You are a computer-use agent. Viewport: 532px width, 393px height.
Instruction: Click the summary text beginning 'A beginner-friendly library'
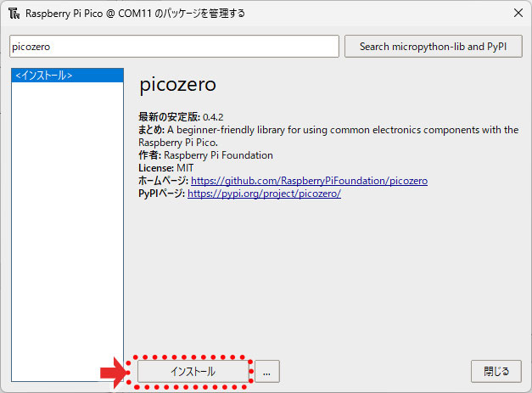(x=328, y=136)
